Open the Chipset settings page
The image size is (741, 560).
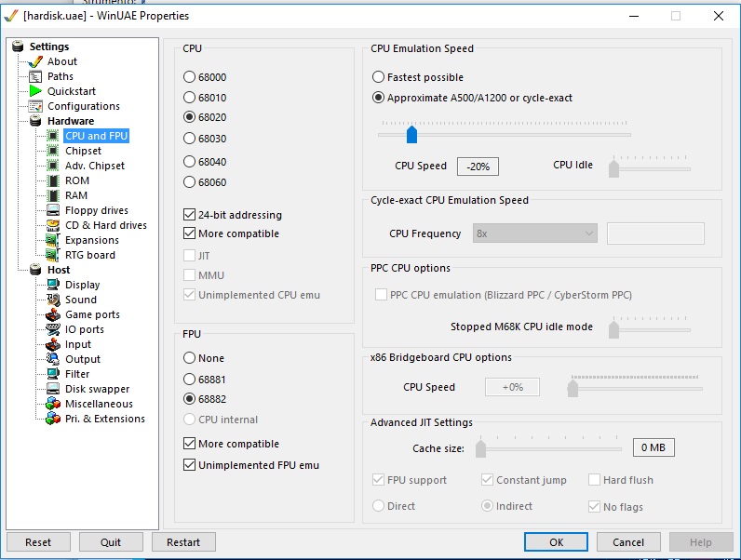tap(83, 151)
